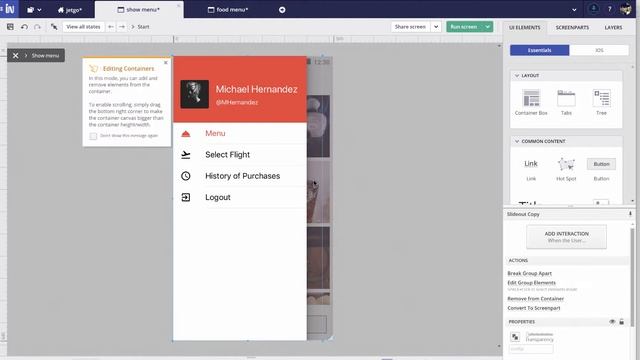Click the transparency swatch in Properties

point(515,337)
